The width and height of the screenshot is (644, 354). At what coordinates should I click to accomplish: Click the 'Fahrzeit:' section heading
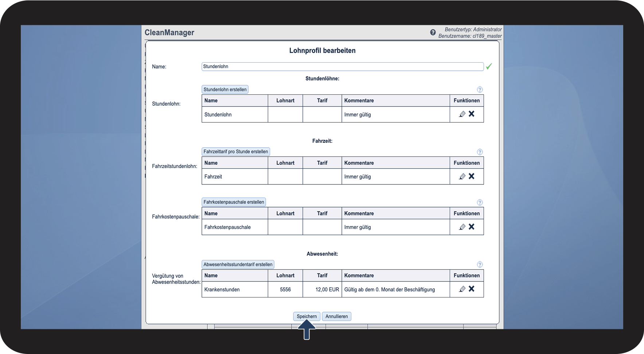click(x=323, y=141)
